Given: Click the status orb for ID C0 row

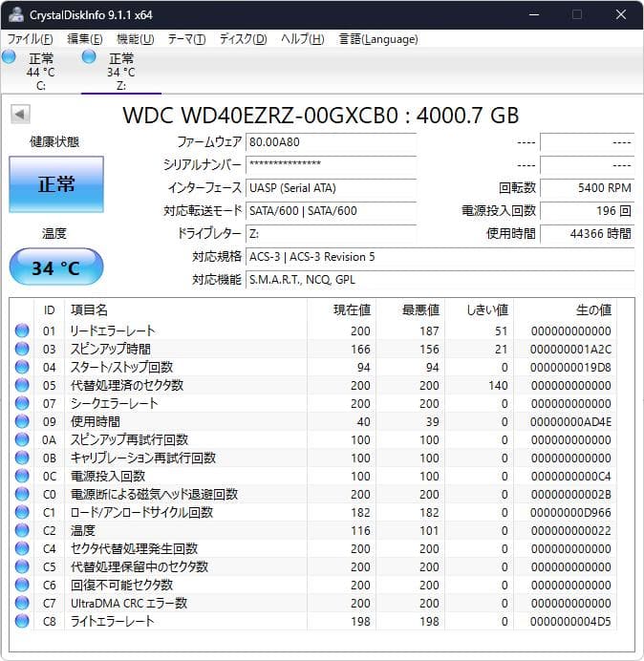Looking at the screenshot, I should [22, 494].
